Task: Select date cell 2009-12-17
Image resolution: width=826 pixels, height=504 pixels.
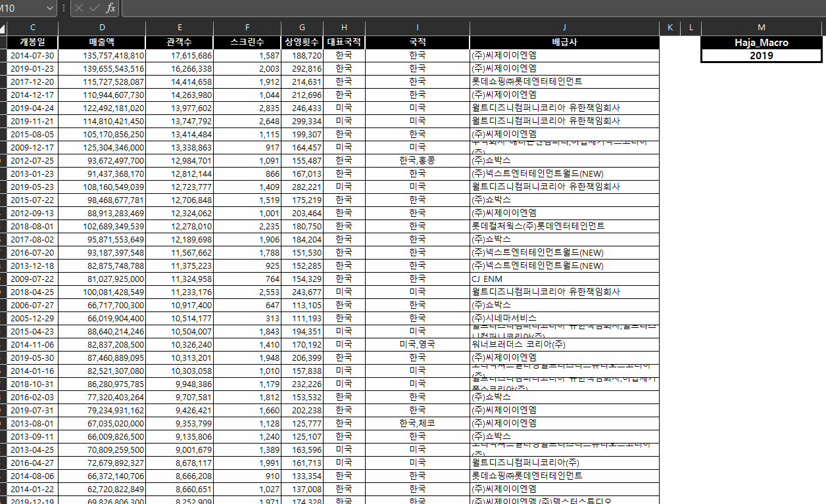Action: click(x=33, y=147)
